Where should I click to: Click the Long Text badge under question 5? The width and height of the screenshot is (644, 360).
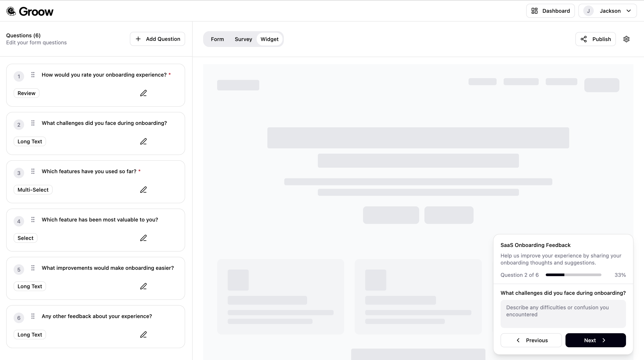click(x=29, y=286)
